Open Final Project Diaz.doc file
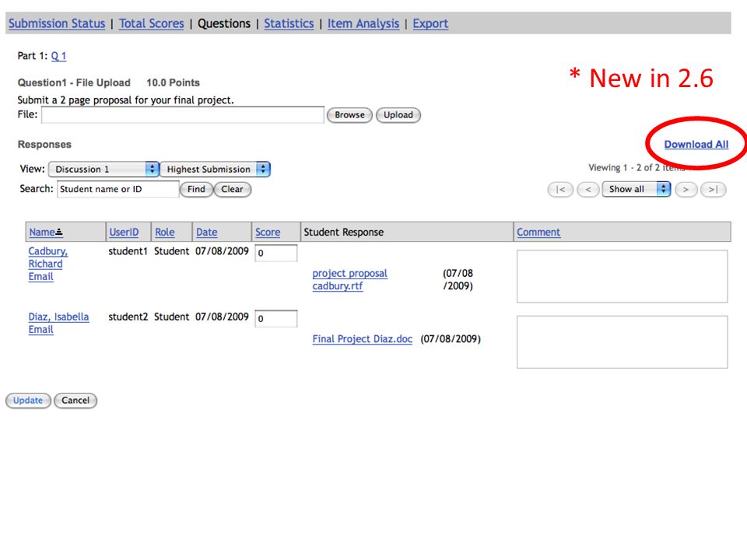This screenshot has height=560, width=747. pyautogui.click(x=362, y=338)
